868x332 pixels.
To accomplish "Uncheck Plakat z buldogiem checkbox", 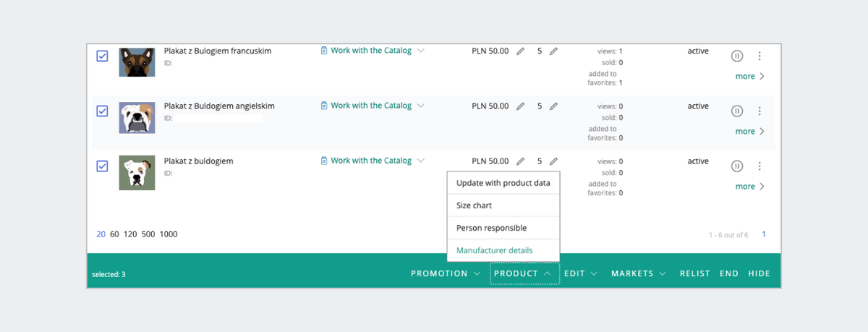I will click(x=103, y=166).
